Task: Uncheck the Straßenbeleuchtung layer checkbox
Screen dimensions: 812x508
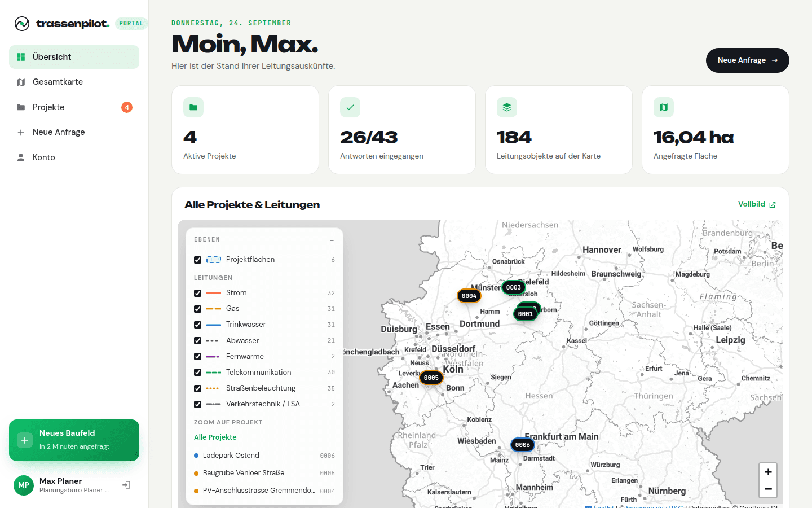Action: (197, 388)
